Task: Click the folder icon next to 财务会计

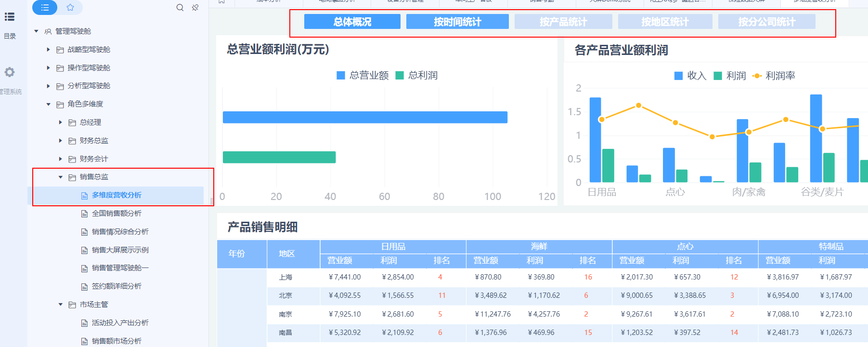Action: (72, 159)
